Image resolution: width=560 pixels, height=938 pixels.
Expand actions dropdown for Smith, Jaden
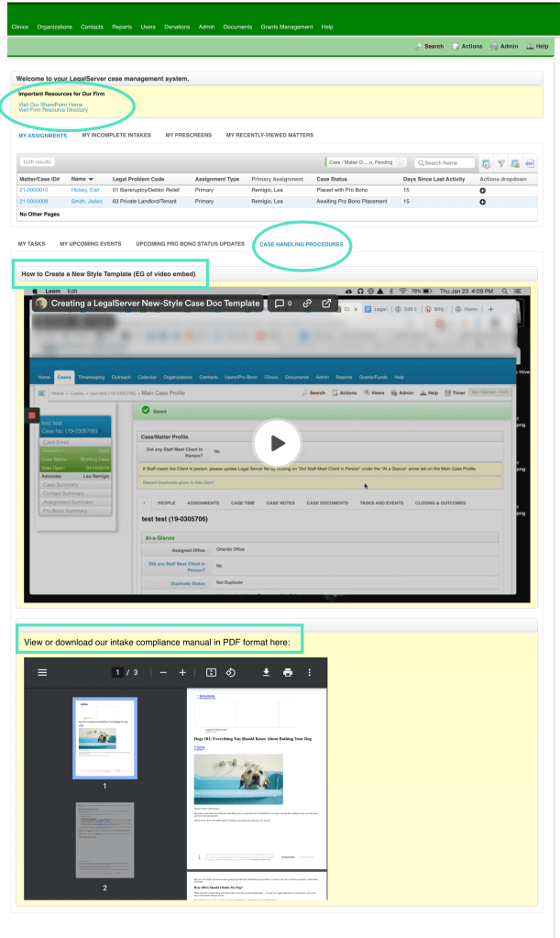[483, 201]
